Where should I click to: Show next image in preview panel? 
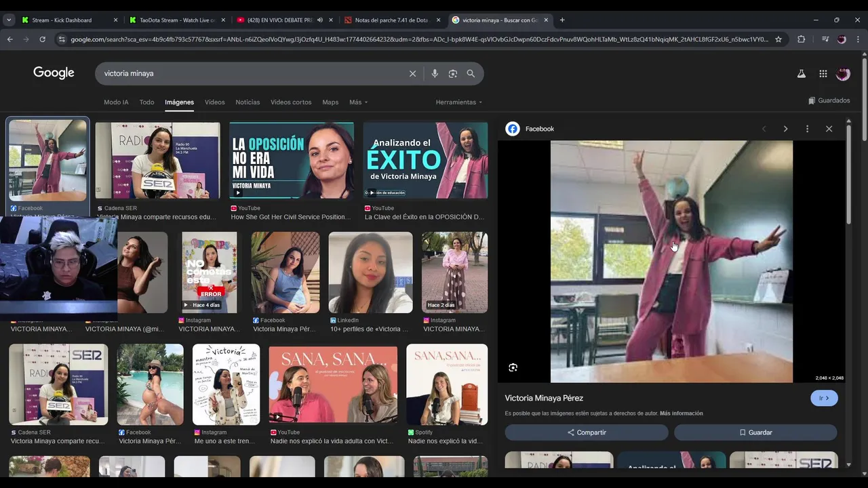[785, 129]
